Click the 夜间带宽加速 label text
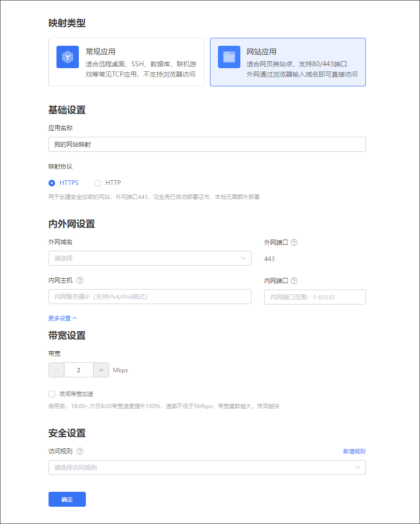Viewport: 420px width, 524px height. click(77, 394)
